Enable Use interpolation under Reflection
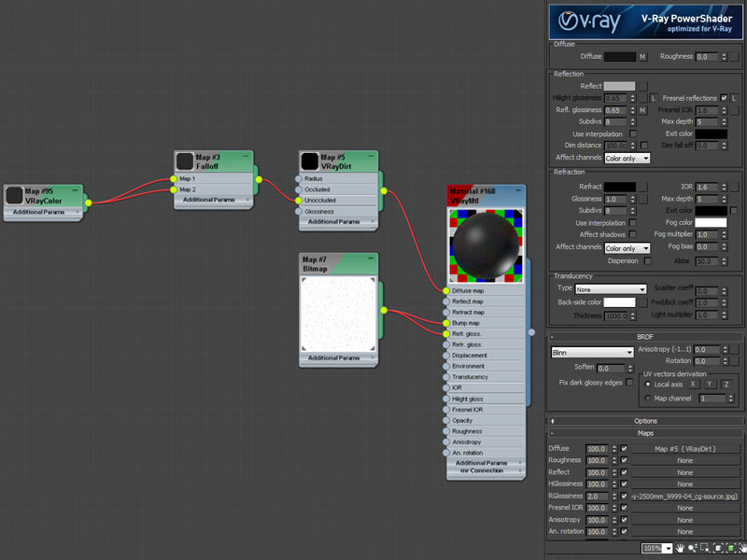Screen dimensions: 747x560 (633, 133)
